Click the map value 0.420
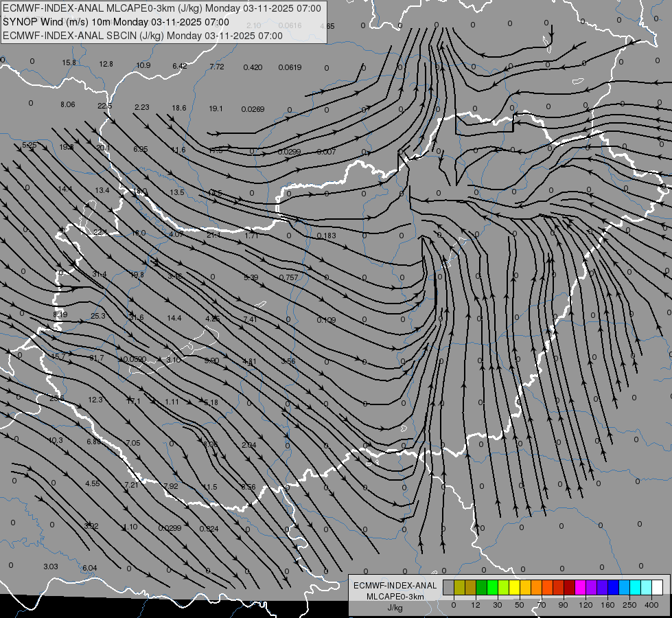 (x=253, y=67)
